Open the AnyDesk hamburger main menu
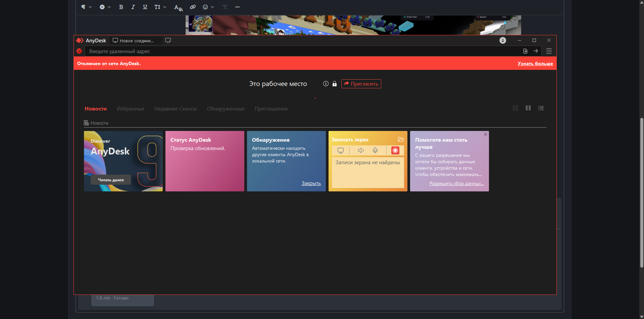The width and height of the screenshot is (644, 319). [549, 51]
